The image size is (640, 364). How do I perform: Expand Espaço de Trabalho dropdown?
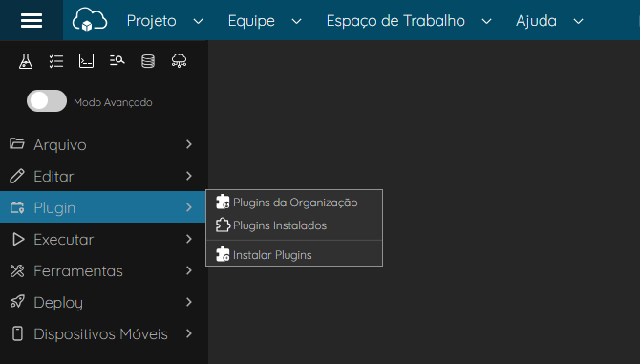click(x=409, y=21)
